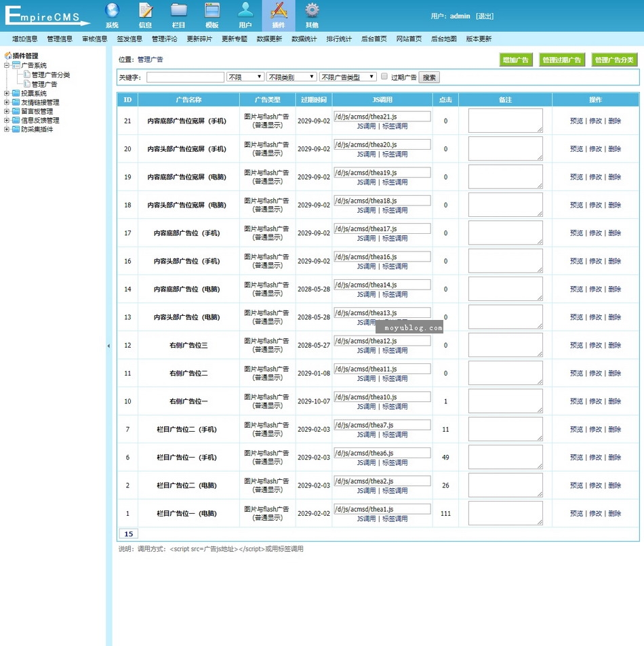Click the 退出 logout link
The height and width of the screenshot is (646, 644).
[x=485, y=16]
